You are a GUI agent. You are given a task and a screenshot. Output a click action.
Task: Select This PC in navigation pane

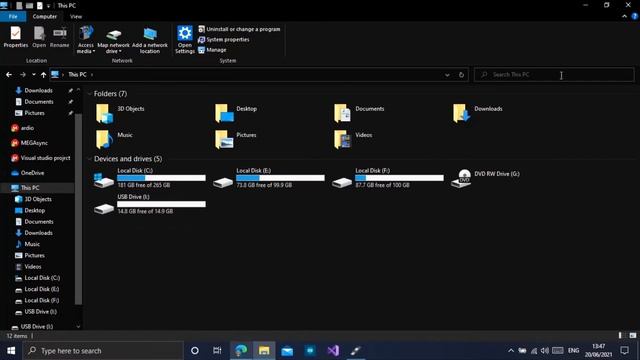[30, 188]
